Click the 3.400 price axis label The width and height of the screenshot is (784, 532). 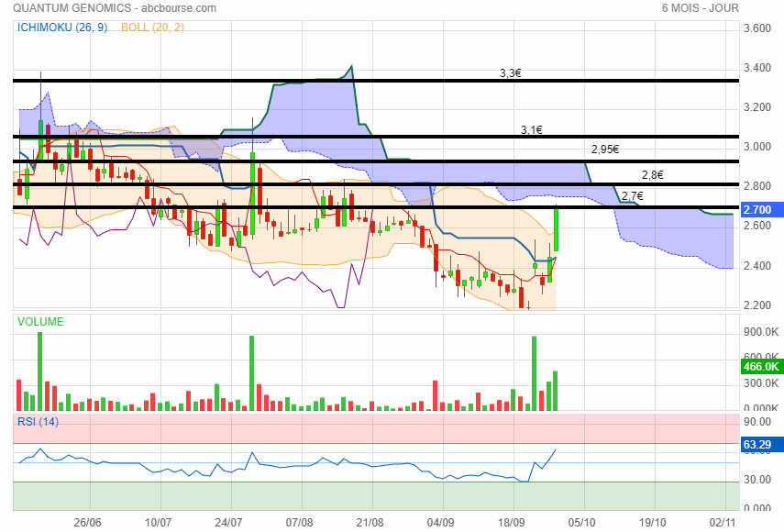[x=757, y=68]
